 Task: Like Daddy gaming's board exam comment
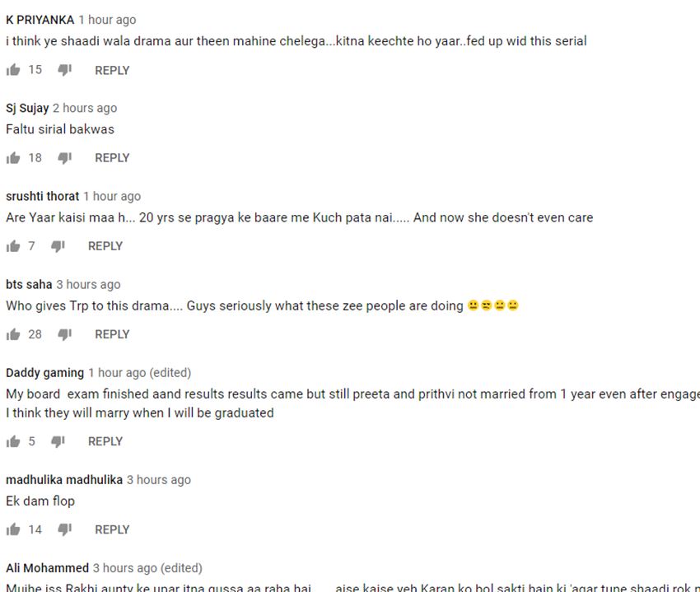pyautogui.click(x=13, y=441)
